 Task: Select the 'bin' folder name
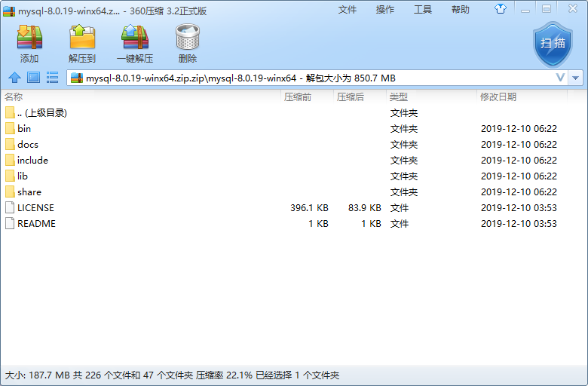(24, 129)
